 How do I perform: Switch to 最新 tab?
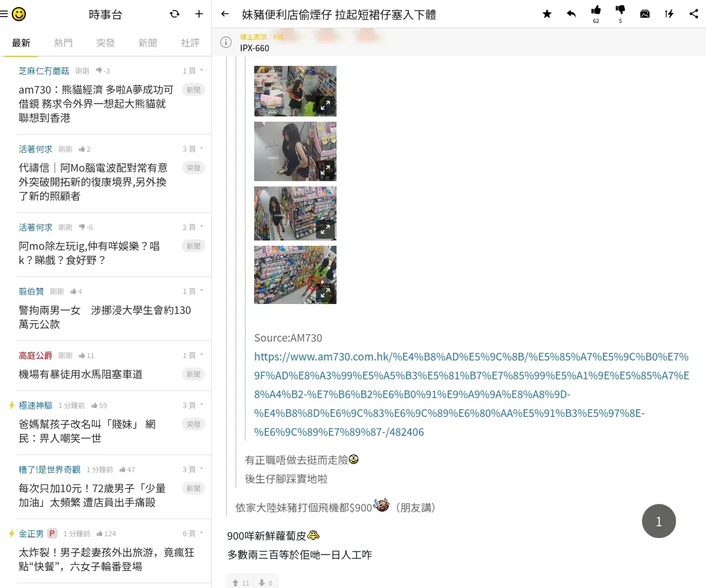(21, 43)
